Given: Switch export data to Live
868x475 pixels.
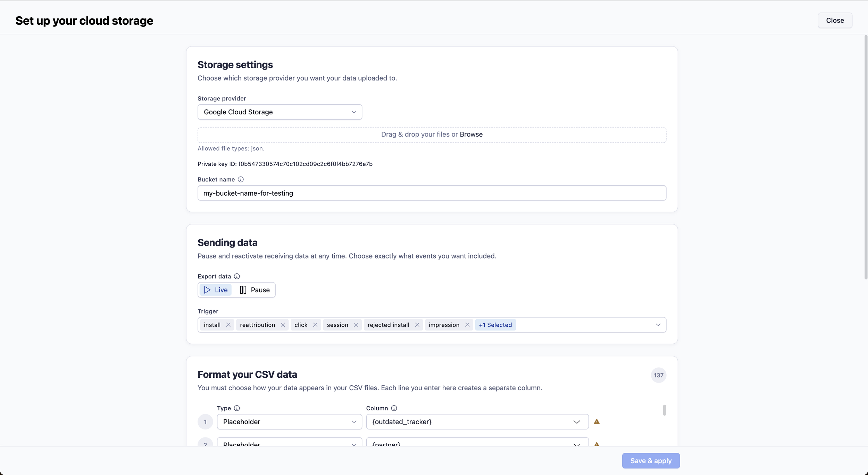Looking at the screenshot, I should click(216, 290).
